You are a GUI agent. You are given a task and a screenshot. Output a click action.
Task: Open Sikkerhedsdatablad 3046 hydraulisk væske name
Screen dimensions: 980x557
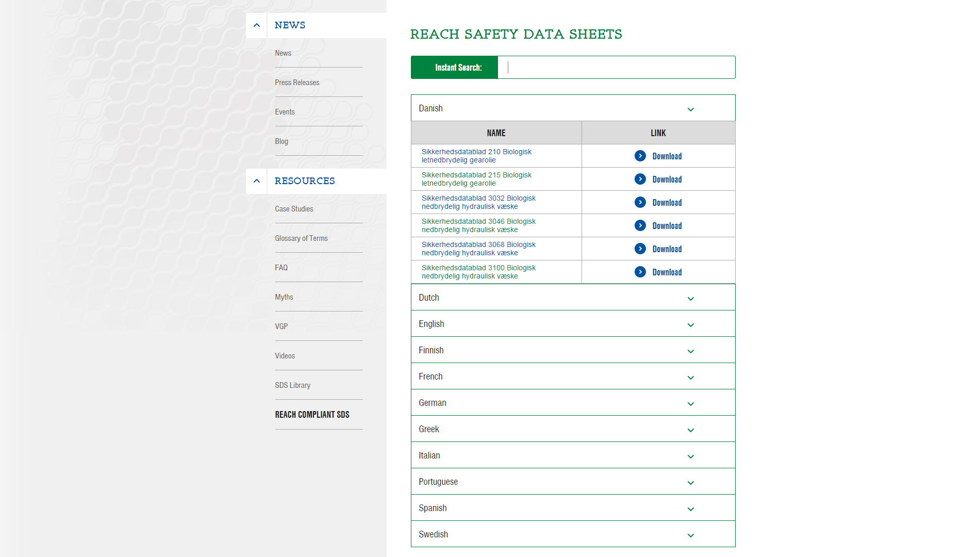(x=478, y=225)
